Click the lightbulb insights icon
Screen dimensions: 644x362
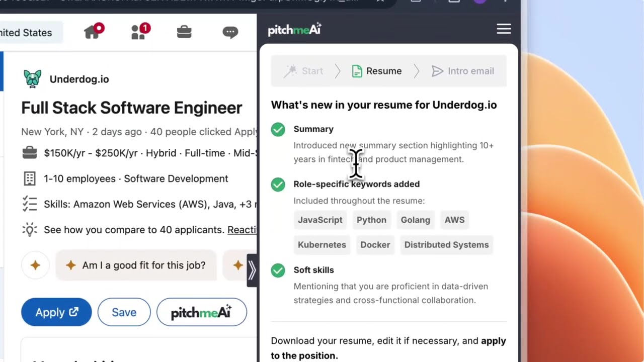[30, 230]
